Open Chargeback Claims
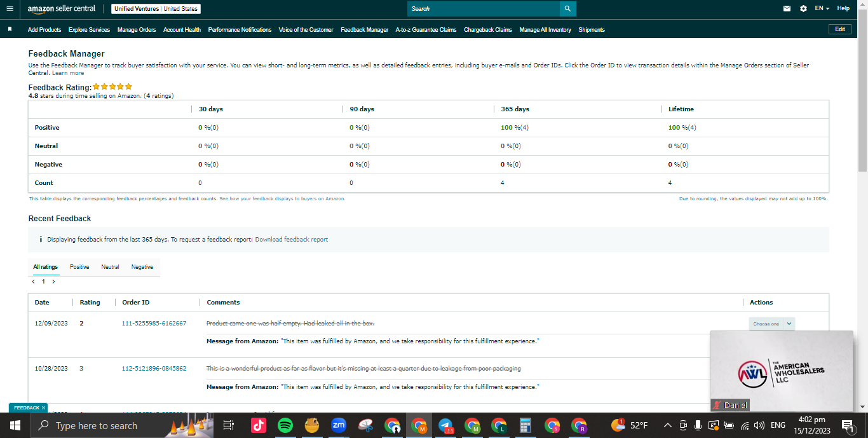This screenshot has width=868, height=438. 488,30
